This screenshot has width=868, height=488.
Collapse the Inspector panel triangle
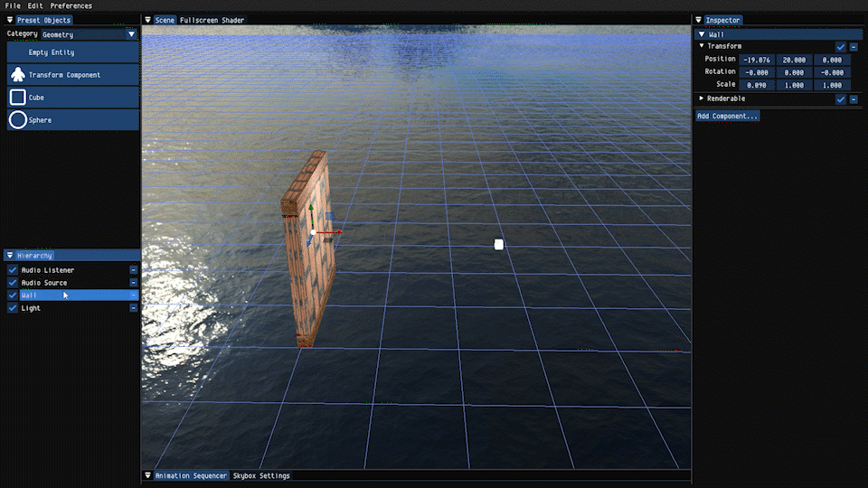pyautogui.click(x=698, y=20)
